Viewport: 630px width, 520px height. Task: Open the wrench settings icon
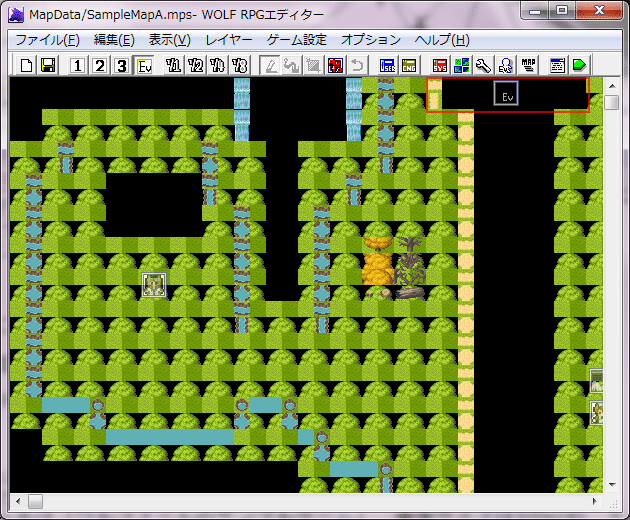click(x=483, y=65)
